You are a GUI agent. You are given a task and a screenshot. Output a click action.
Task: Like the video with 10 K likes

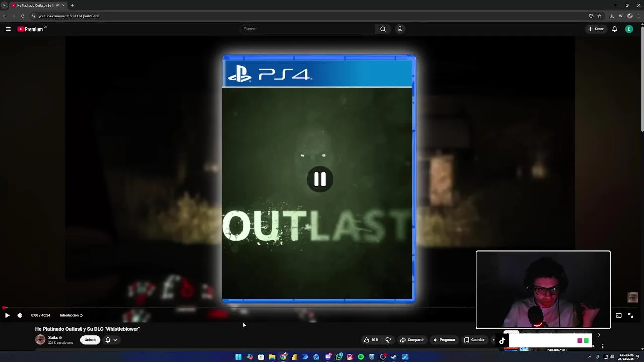[371, 340]
